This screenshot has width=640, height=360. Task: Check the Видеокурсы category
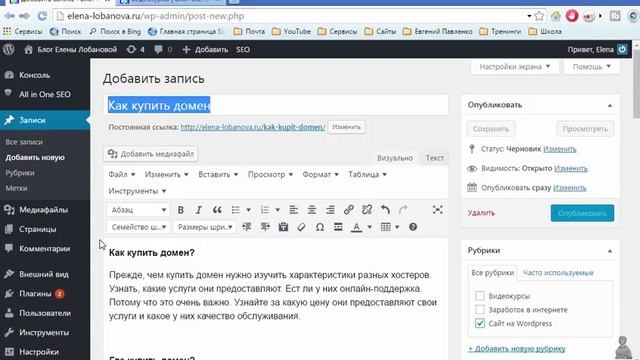pyautogui.click(x=480, y=296)
